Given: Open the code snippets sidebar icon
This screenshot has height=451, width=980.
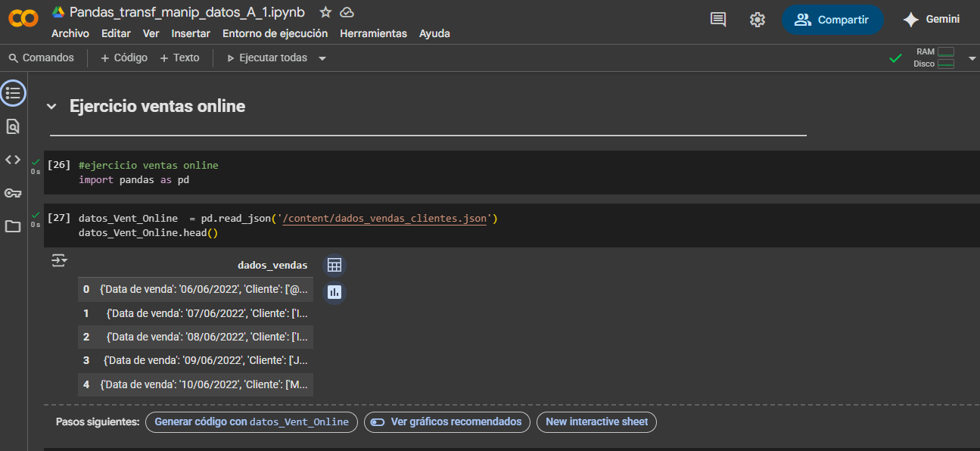Looking at the screenshot, I should tap(13, 160).
